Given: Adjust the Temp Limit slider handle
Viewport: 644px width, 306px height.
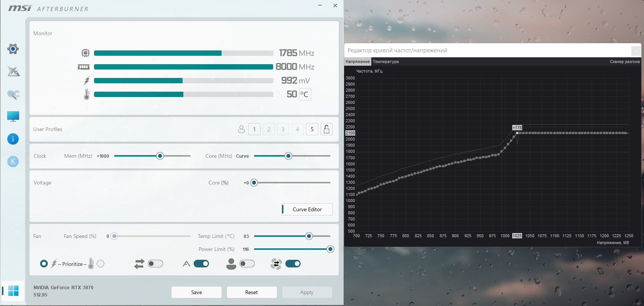Looking at the screenshot, I should click(x=309, y=236).
